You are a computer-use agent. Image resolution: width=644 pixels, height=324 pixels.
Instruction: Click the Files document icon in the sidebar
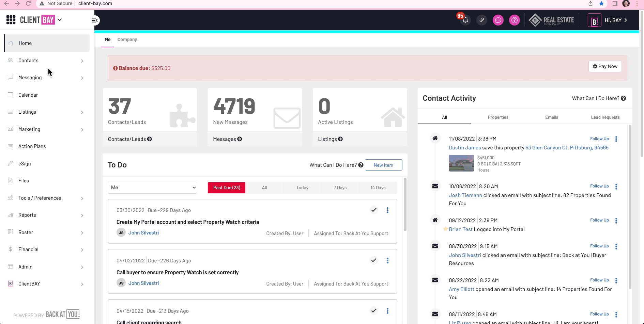[x=11, y=180]
